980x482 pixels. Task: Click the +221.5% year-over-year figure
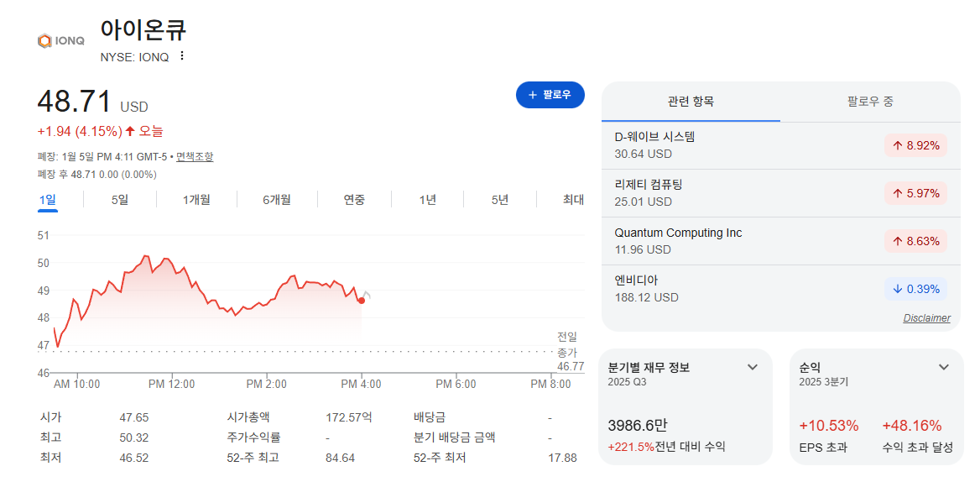click(x=631, y=447)
